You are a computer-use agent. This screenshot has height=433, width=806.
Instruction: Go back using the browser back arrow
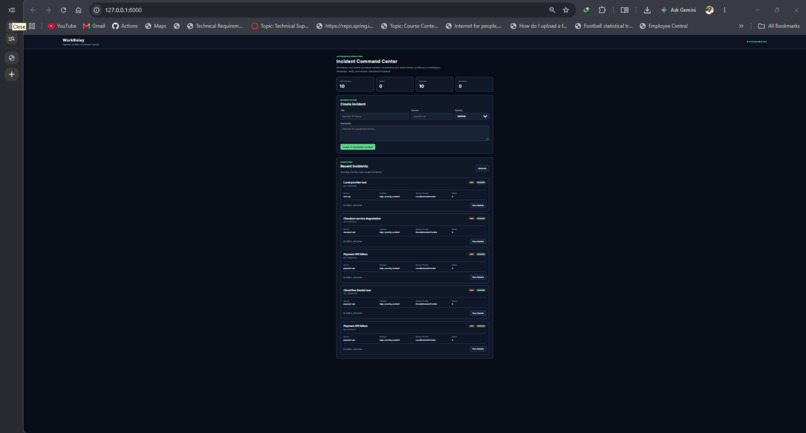pyautogui.click(x=33, y=10)
